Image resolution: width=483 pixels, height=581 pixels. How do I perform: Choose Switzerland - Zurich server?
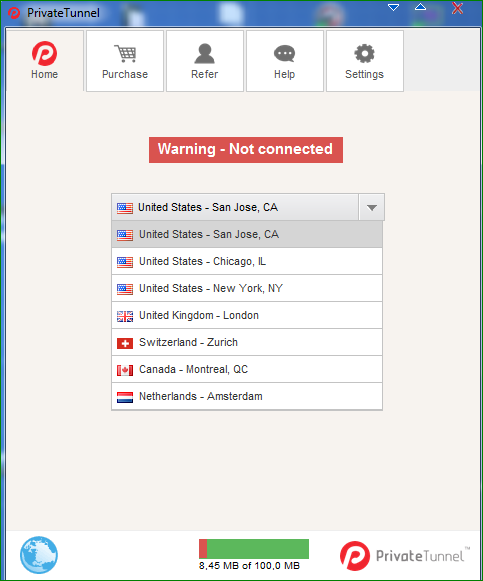click(247, 342)
